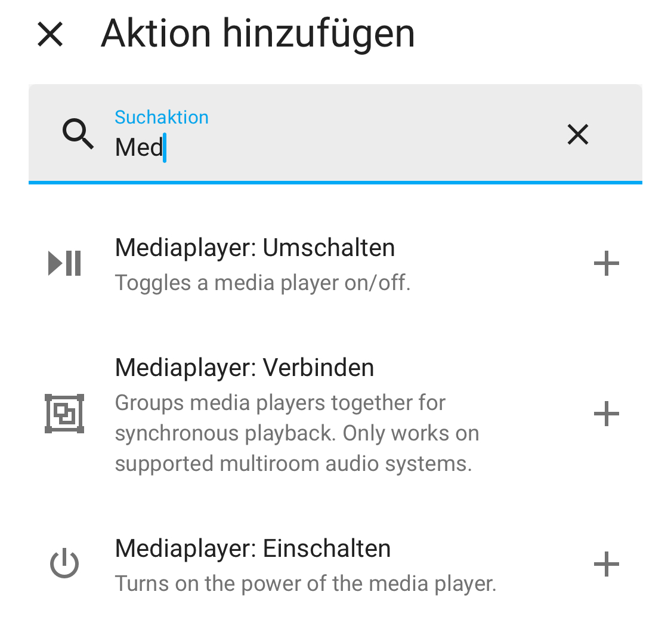Click the text cursor after 'Med'
This screenshot has height=644, width=671.
165,147
